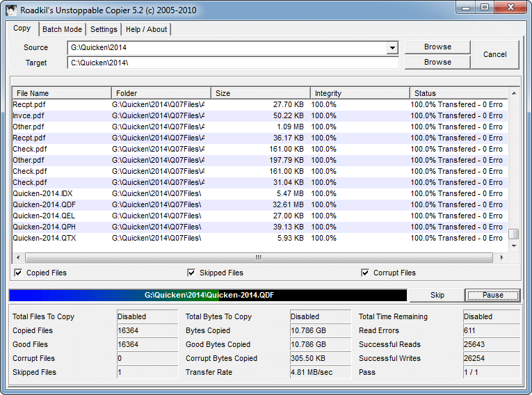Click the Read Errors value 611

click(x=491, y=330)
